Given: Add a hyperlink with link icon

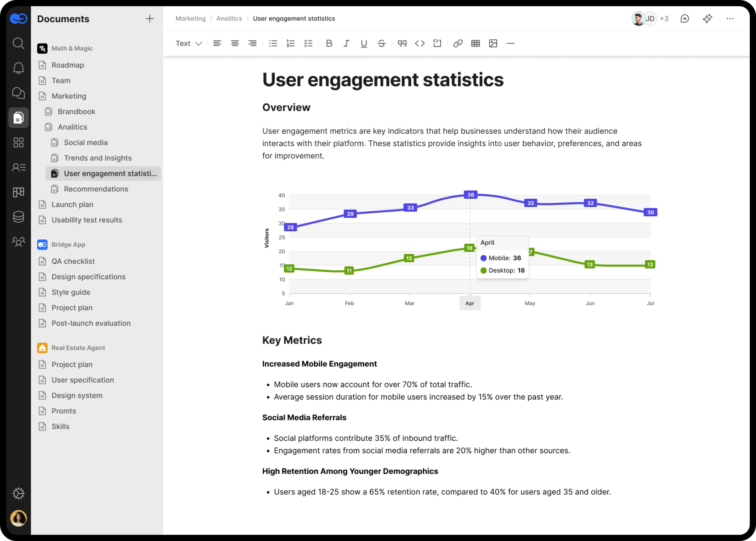Looking at the screenshot, I should 458,43.
